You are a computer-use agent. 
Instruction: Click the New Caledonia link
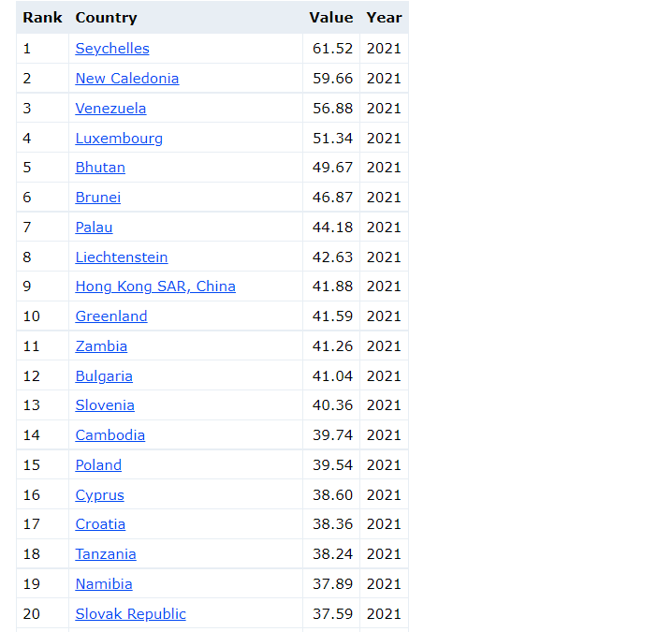tap(127, 79)
